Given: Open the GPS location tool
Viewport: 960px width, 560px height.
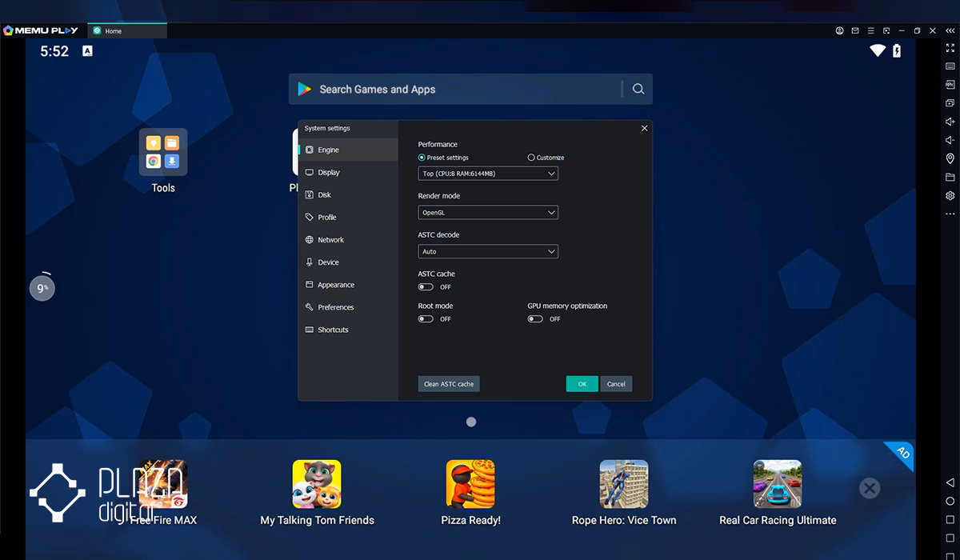Looking at the screenshot, I should click(x=950, y=158).
